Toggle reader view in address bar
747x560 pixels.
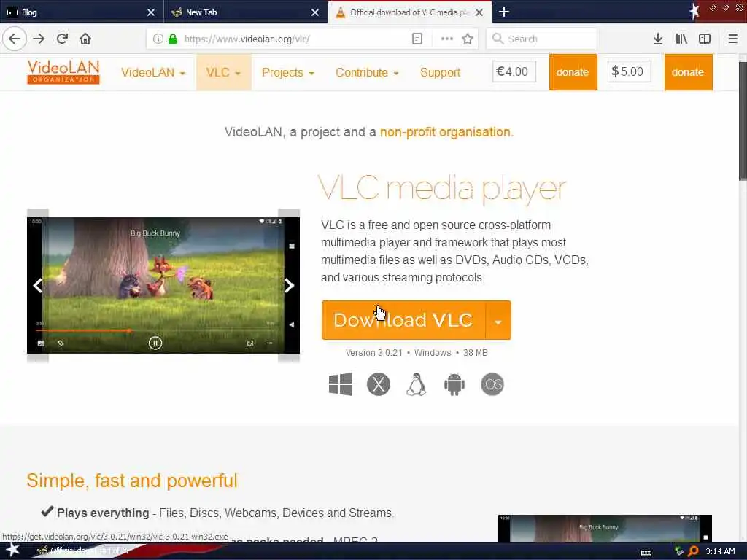pos(417,39)
